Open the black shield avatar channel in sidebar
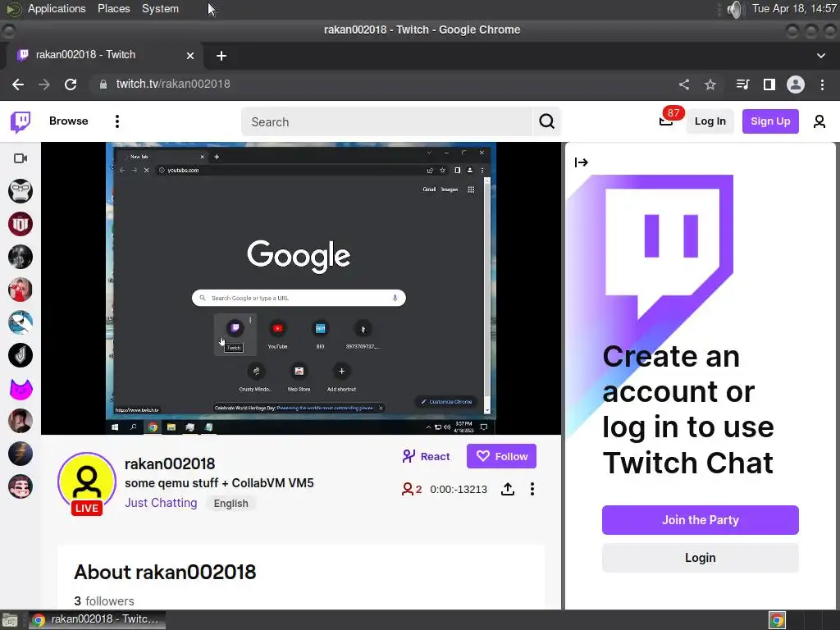The width and height of the screenshot is (840, 630). [x=21, y=355]
